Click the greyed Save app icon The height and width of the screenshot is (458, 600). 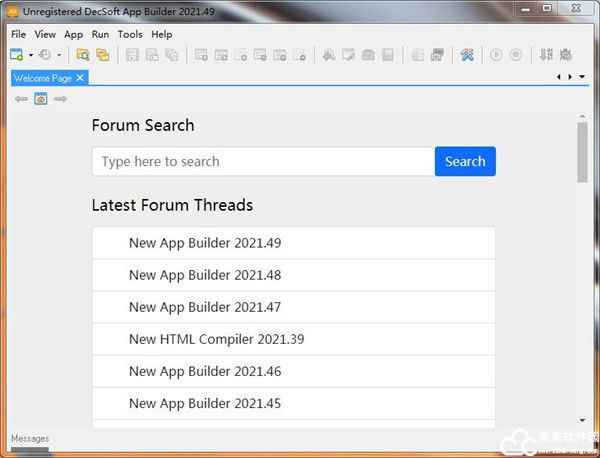click(x=132, y=55)
